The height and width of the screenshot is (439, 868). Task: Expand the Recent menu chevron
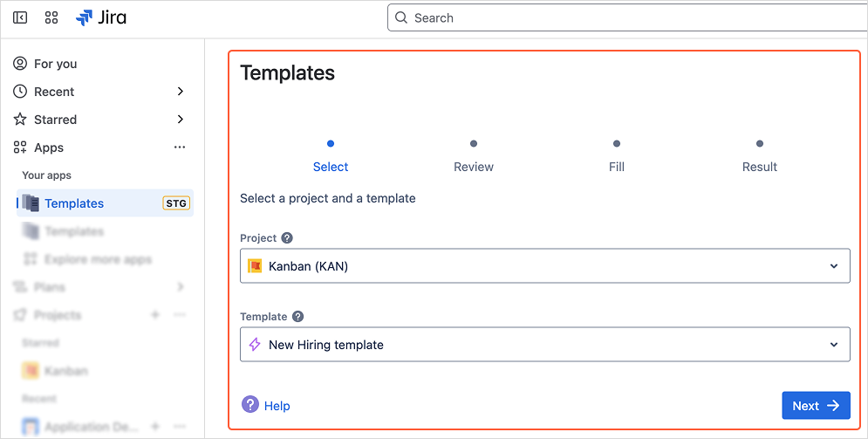pyautogui.click(x=180, y=92)
